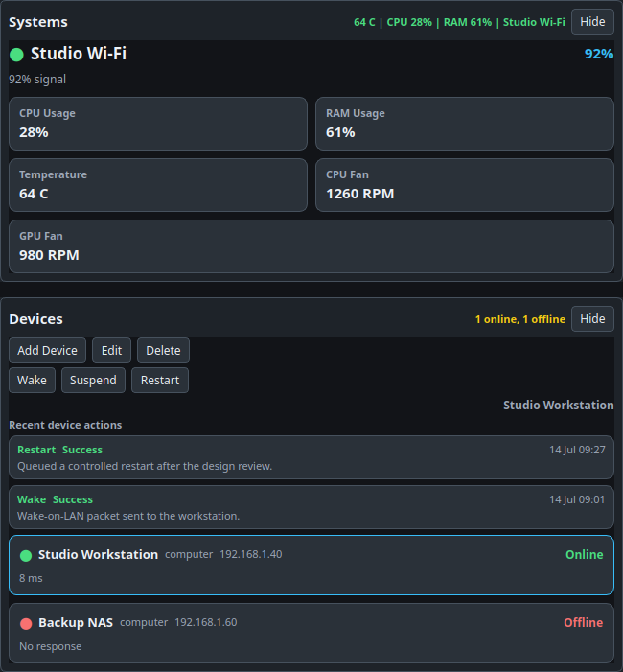The width and height of the screenshot is (623, 672).
Task: Click the Systems summary status line
Action: tap(459, 22)
